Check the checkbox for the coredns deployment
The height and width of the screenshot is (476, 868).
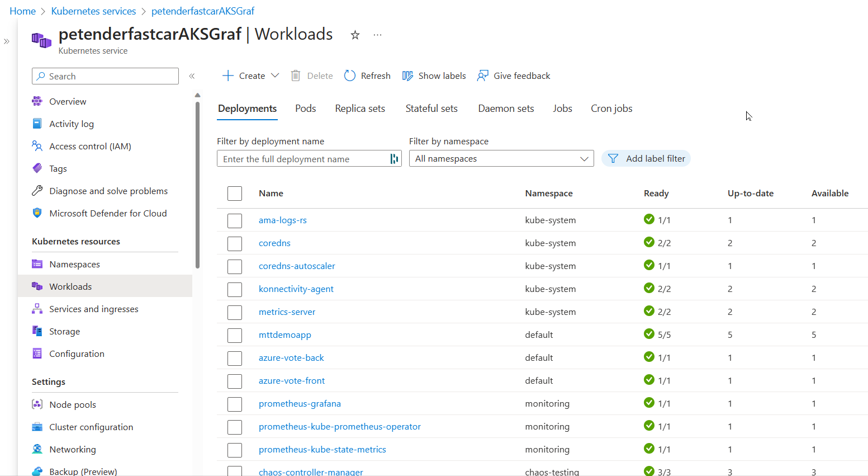pos(235,243)
